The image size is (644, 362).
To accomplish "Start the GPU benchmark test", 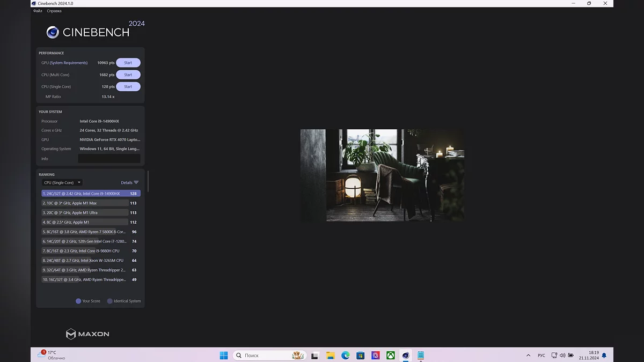I will click(128, 63).
